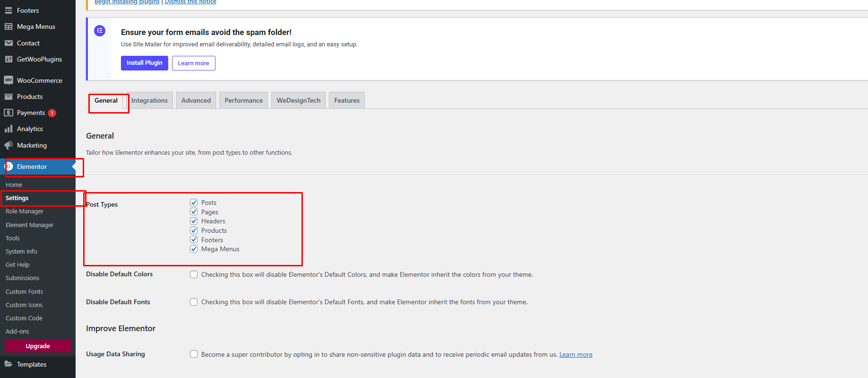Screen dimensions: 868x378
Task: Click the Footers sidebar icon
Action: (x=9, y=10)
